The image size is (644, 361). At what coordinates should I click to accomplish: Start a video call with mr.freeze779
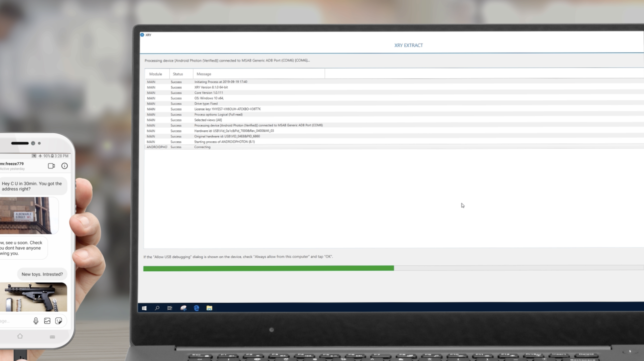pyautogui.click(x=51, y=166)
